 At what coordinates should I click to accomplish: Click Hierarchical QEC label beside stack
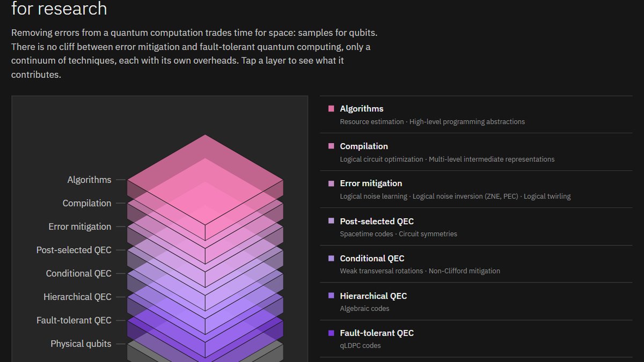pos(78,297)
